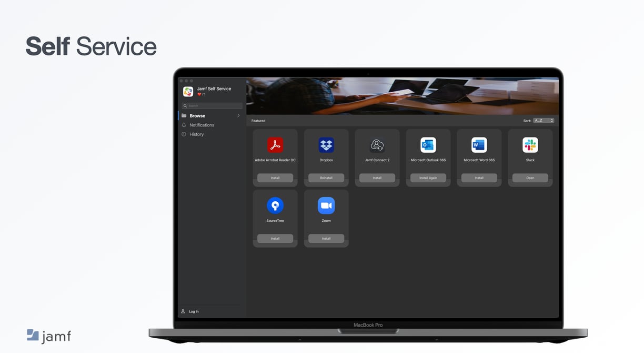Open Slack with the Open button
644x353 pixels.
(x=530, y=178)
